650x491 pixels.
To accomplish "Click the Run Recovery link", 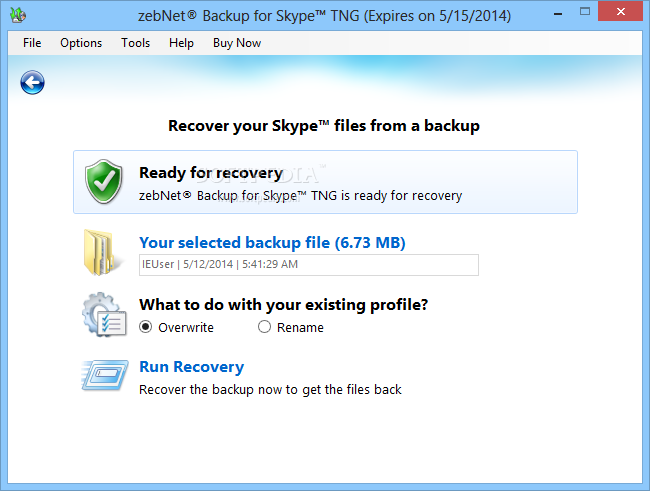I will point(192,367).
